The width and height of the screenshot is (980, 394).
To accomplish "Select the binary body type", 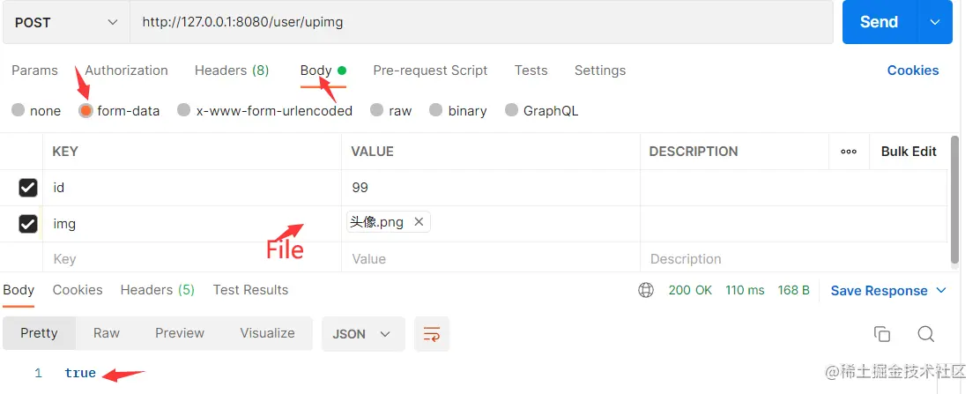I will pos(435,110).
